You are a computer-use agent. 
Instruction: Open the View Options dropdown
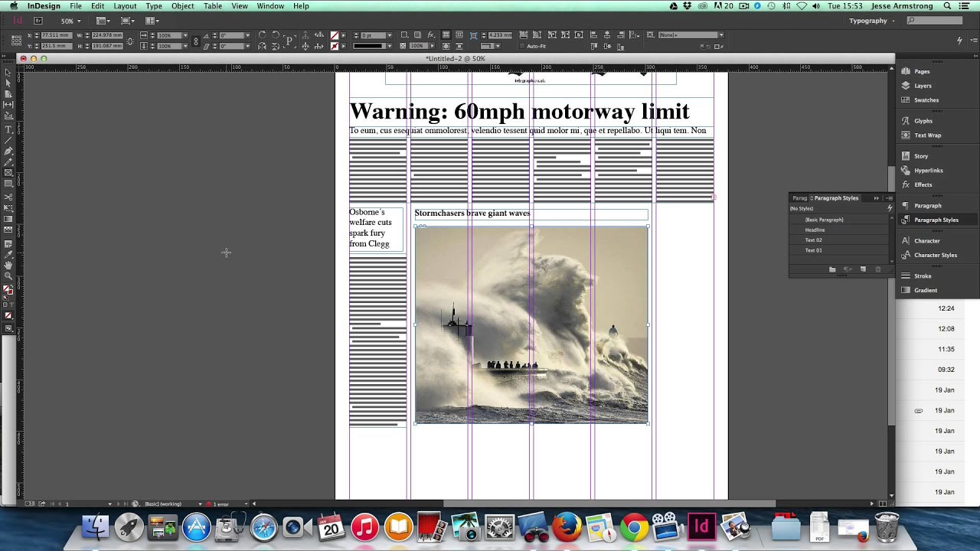pos(103,21)
